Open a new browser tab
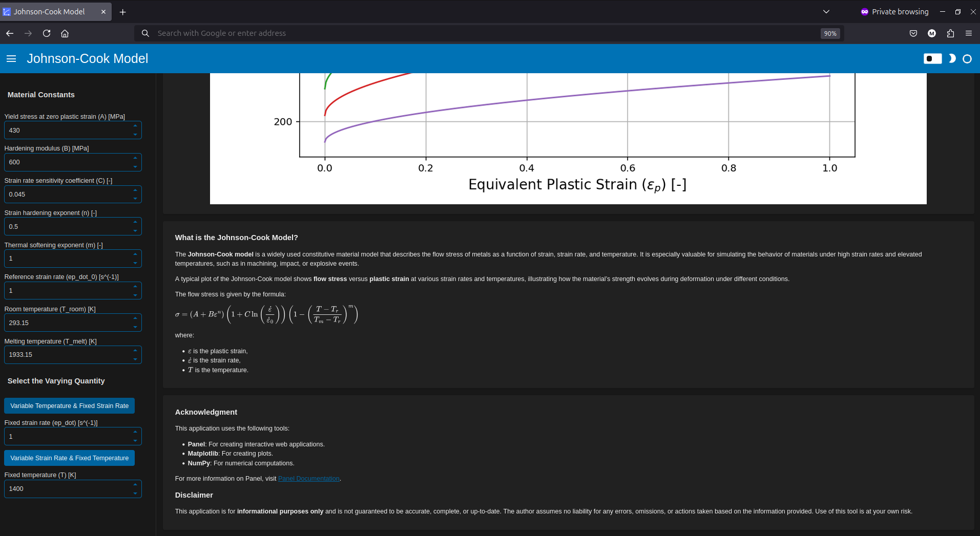This screenshot has height=536, width=980. (122, 12)
